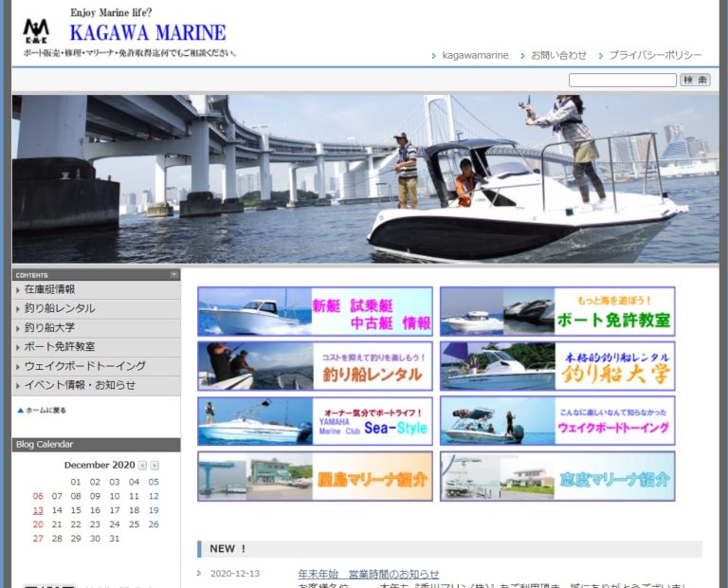Open ウェイクボードトーイング banner image
Viewport: 728px width, 588px height.
(x=557, y=421)
